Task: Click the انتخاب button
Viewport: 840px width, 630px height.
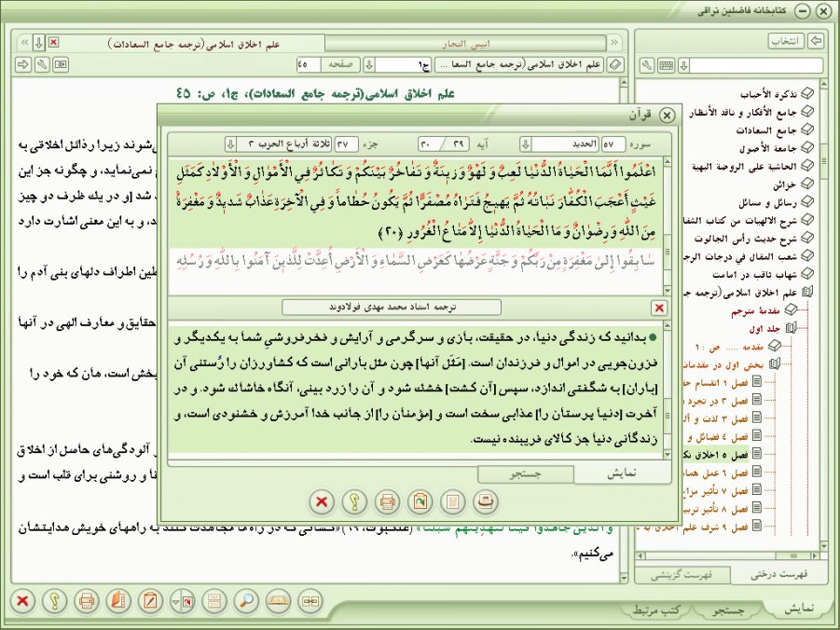Action: coord(786,41)
